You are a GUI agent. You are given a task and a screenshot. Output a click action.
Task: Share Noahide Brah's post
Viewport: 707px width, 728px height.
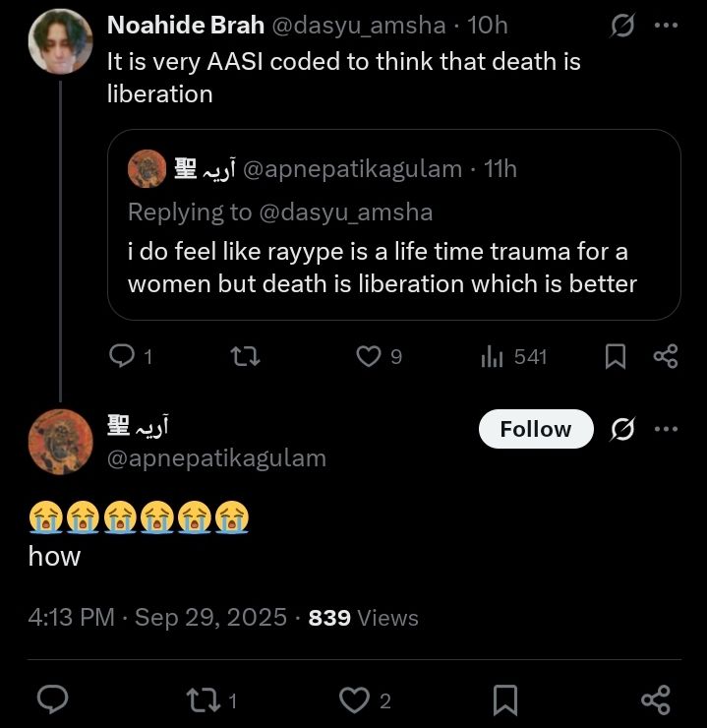click(666, 356)
